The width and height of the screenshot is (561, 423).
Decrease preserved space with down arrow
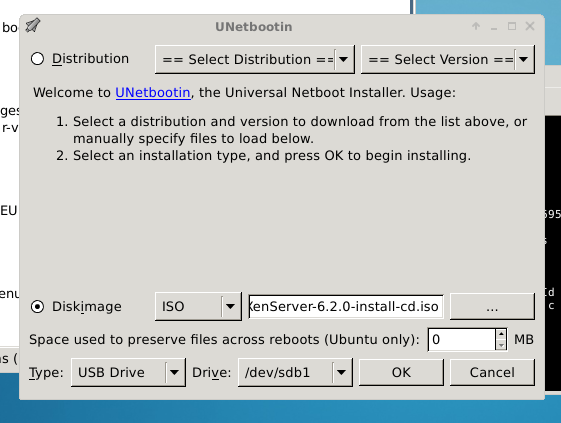click(501, 345)
